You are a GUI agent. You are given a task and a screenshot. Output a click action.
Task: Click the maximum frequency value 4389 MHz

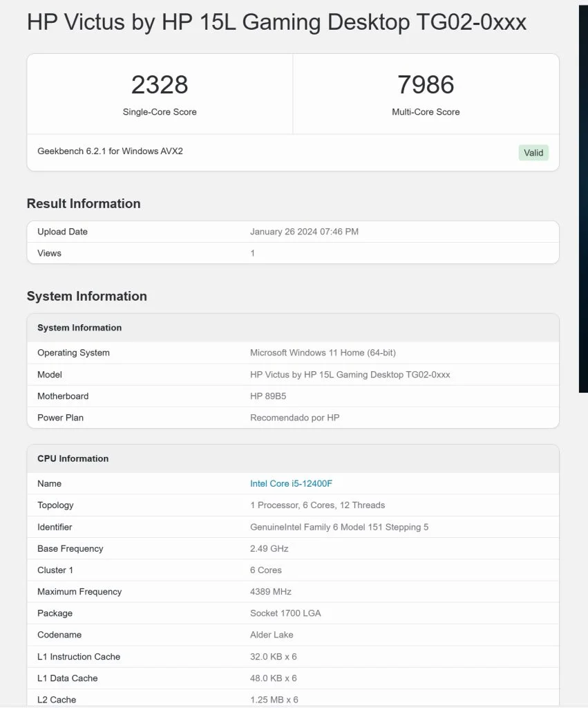271,592
